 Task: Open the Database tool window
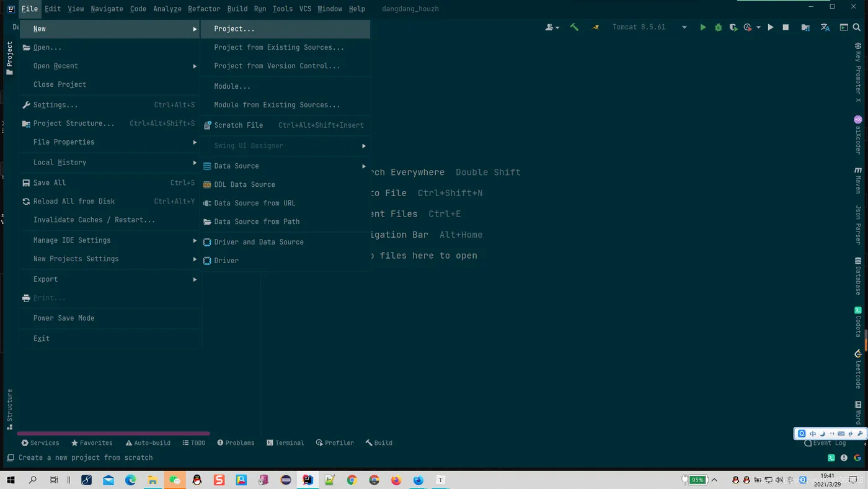(x=858, y=276)
